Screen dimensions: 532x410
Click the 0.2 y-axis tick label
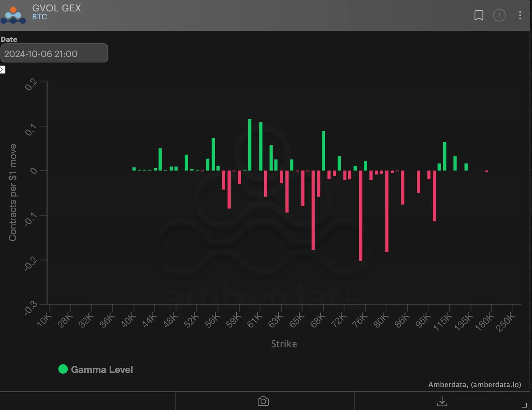[31, 84]
